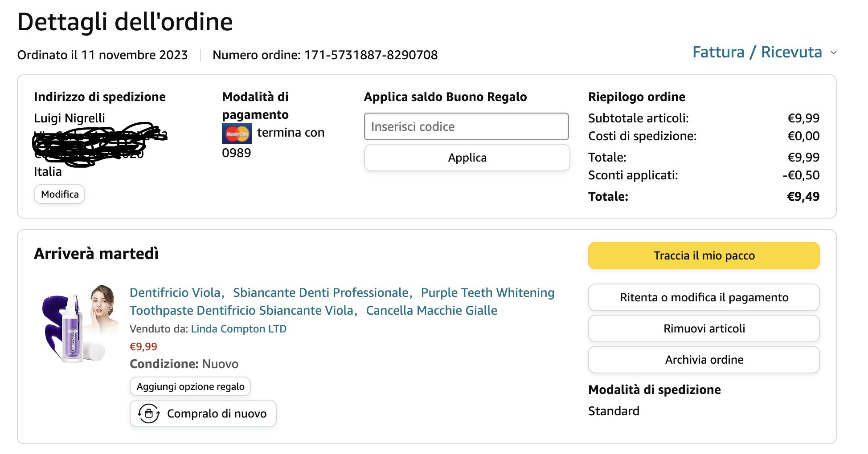Image resolution: width=868 pixels, height=454 pixels.
Task: Archive order with Archivia ordine button
Action: click(x=704, y=360)
